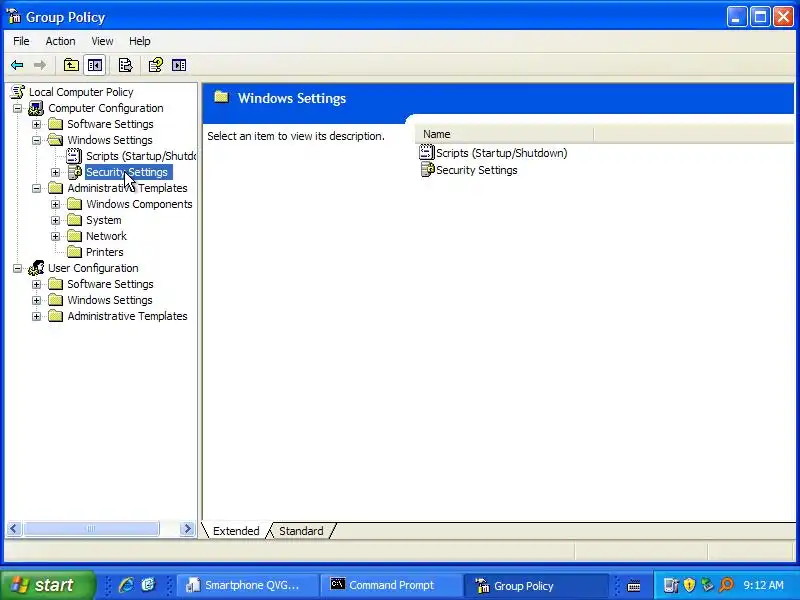
Task: Expand Software Settings under User Configuration
Action: click(x=36, y=284)
